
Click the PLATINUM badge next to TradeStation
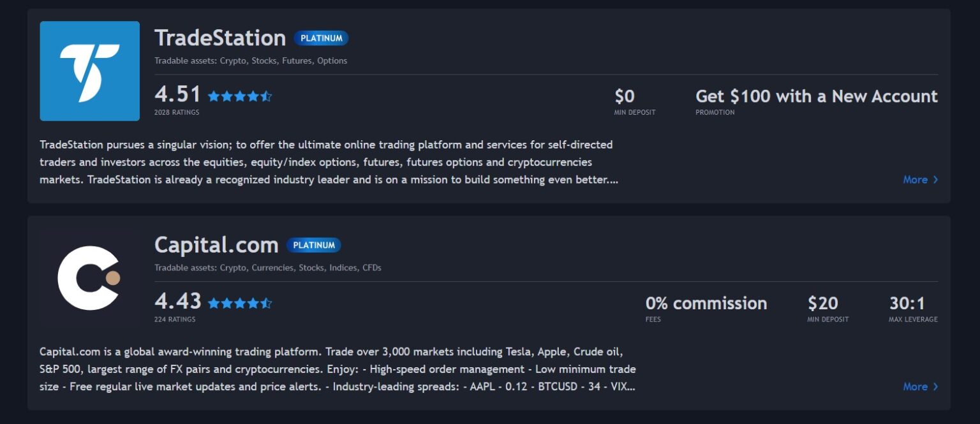pos(321,38)
